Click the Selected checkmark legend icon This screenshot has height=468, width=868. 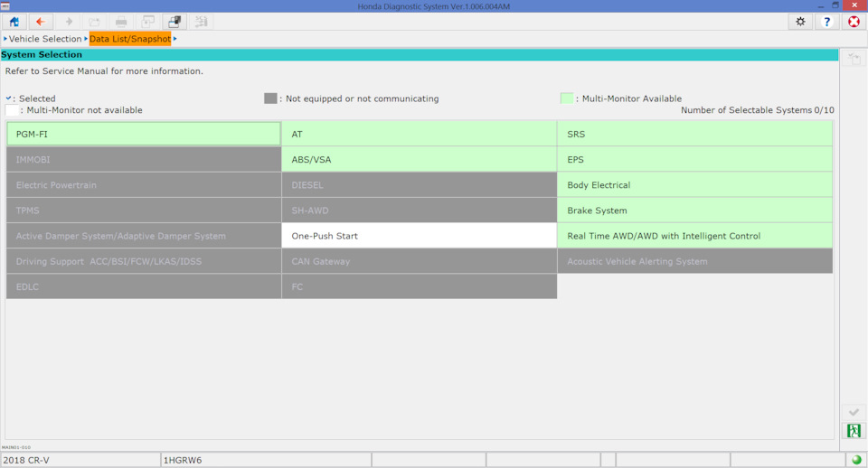8,98
